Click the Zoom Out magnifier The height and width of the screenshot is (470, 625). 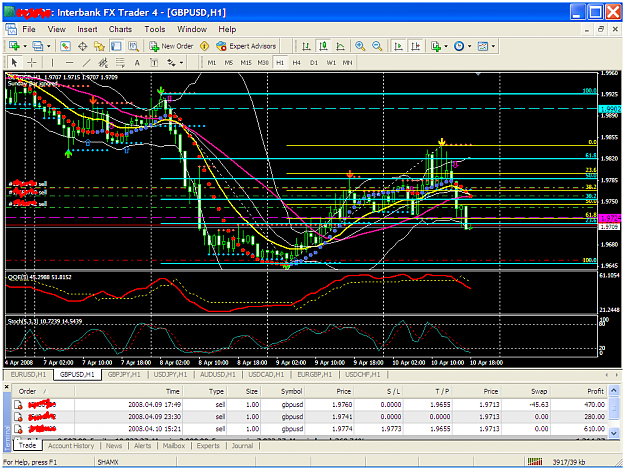point(377,46)
